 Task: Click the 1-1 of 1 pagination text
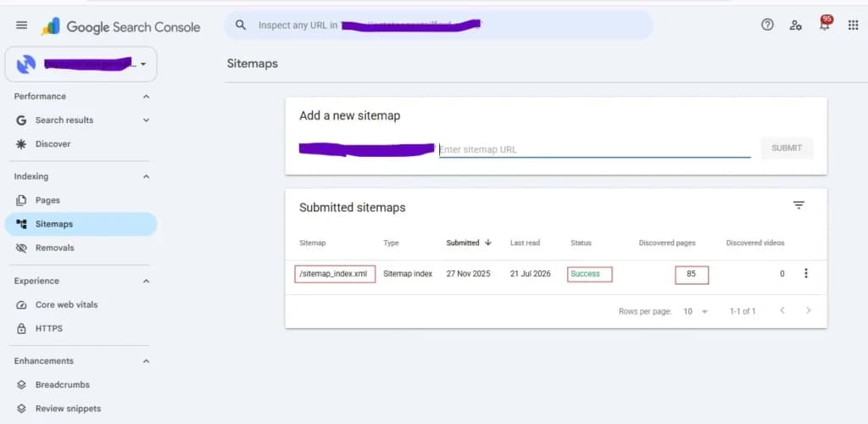743,311
